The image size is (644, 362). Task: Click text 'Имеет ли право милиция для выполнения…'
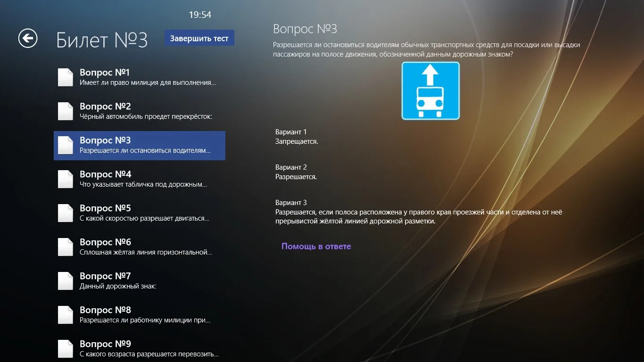pos(148,83)
